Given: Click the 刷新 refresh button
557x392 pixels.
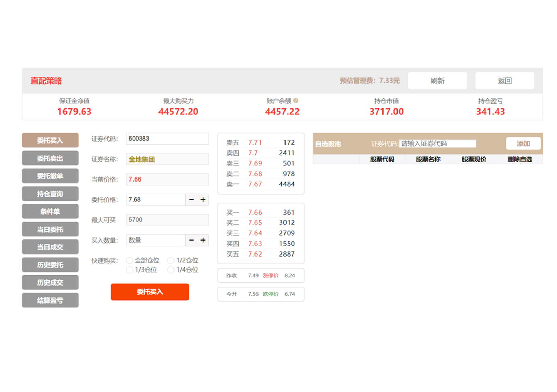Looking at the screenshot, I should pyautogui.click(x=437, y=81).
